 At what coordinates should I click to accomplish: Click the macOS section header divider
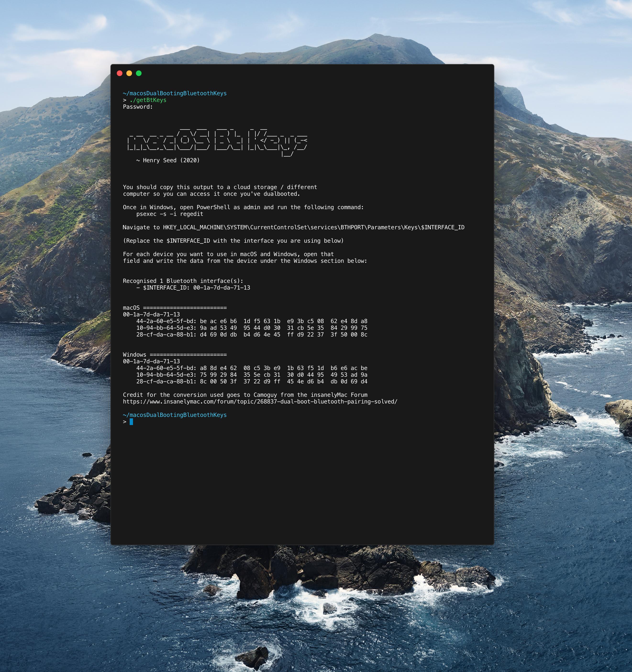[x=175, y=308]
